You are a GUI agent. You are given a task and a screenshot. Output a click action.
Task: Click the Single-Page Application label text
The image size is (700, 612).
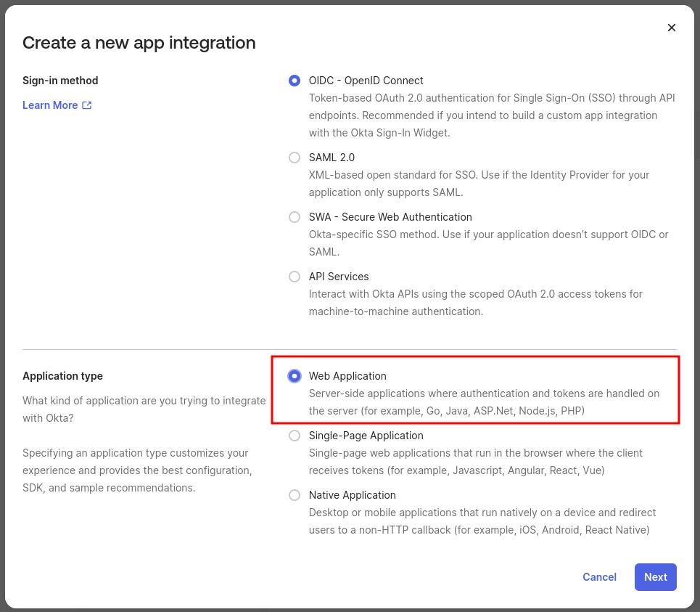(x=366, y=436)
